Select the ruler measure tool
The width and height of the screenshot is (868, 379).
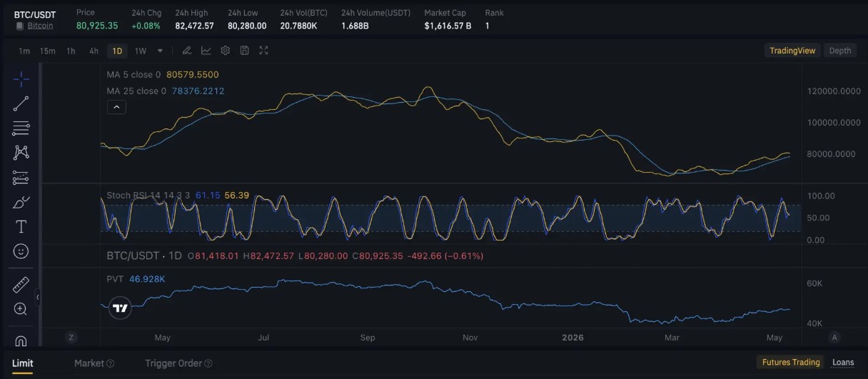[x=21, y=285]
